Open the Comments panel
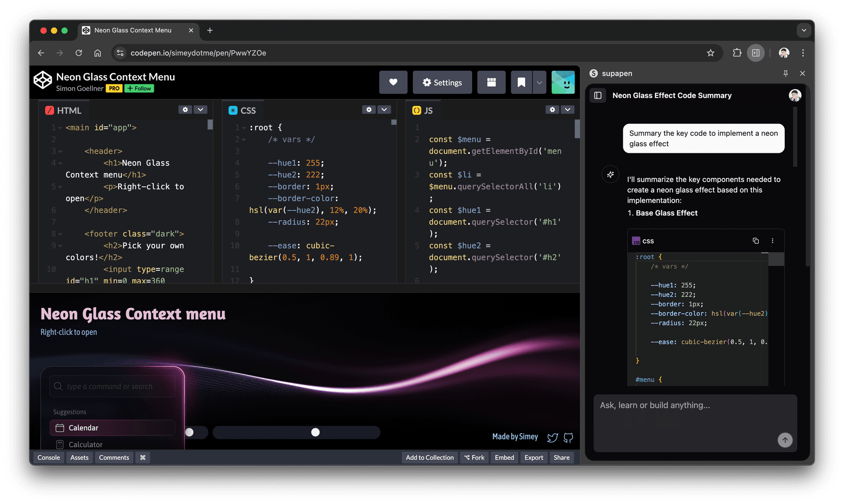The width and height of the screenshot is (844, 504). [113, 457]
